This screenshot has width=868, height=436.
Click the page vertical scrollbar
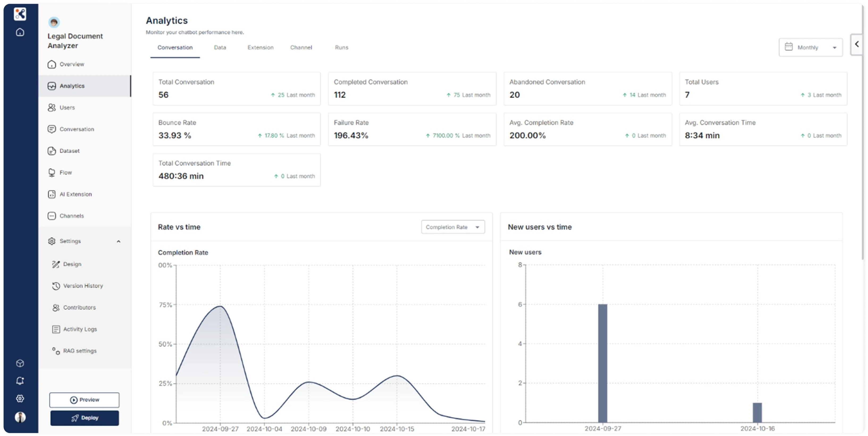(x=863, y=135)
